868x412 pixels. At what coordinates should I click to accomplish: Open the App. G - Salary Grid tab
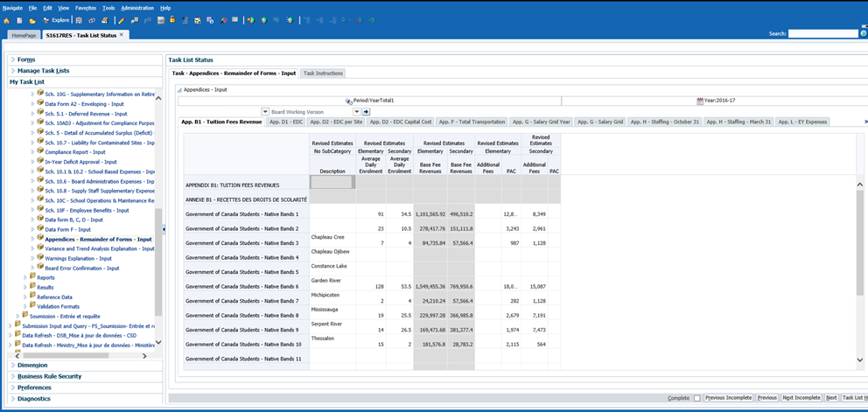point(600,122)
